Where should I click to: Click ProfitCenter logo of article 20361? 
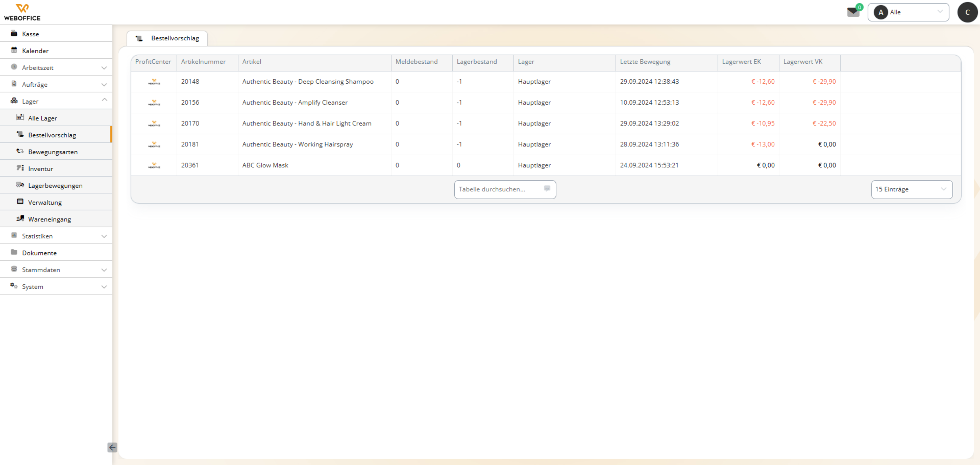(x=154, y=165)
